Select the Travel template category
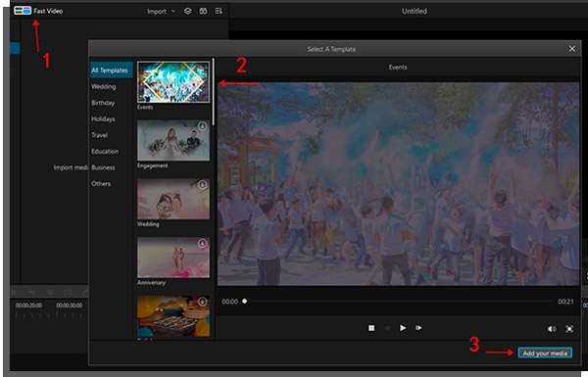Image resolution: width=588 pixels, height=377 pixels. [99, 135]
